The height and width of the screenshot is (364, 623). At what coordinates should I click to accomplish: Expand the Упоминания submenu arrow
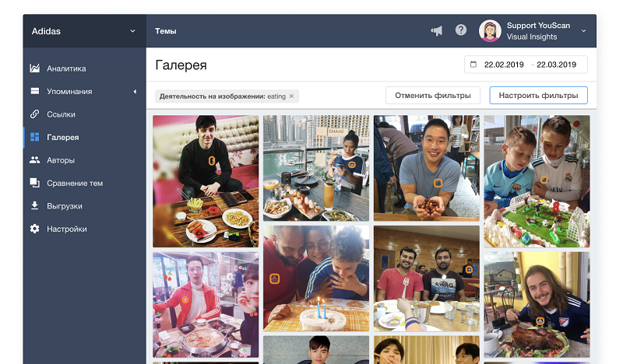pyautogui.click(x=135, y=92)
